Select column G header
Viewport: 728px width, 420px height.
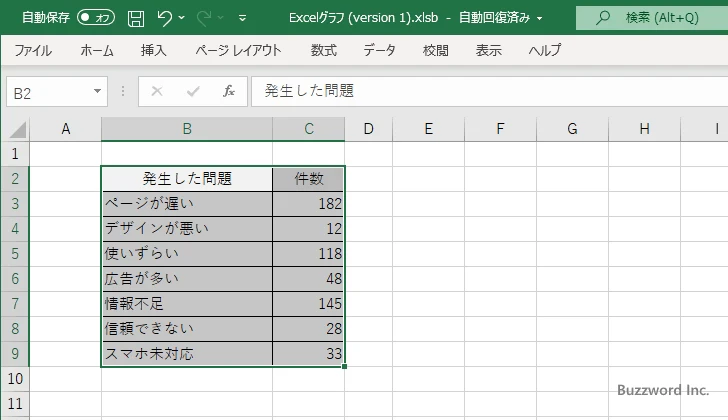tap(572, 129)
